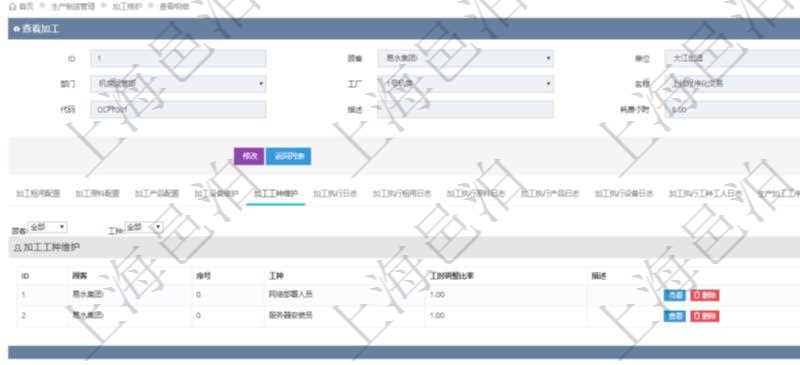The height and width of the screenshot is (365, 800).
Task: Click the ID input field
Action: pyautogui.click(x=178, y=59)
